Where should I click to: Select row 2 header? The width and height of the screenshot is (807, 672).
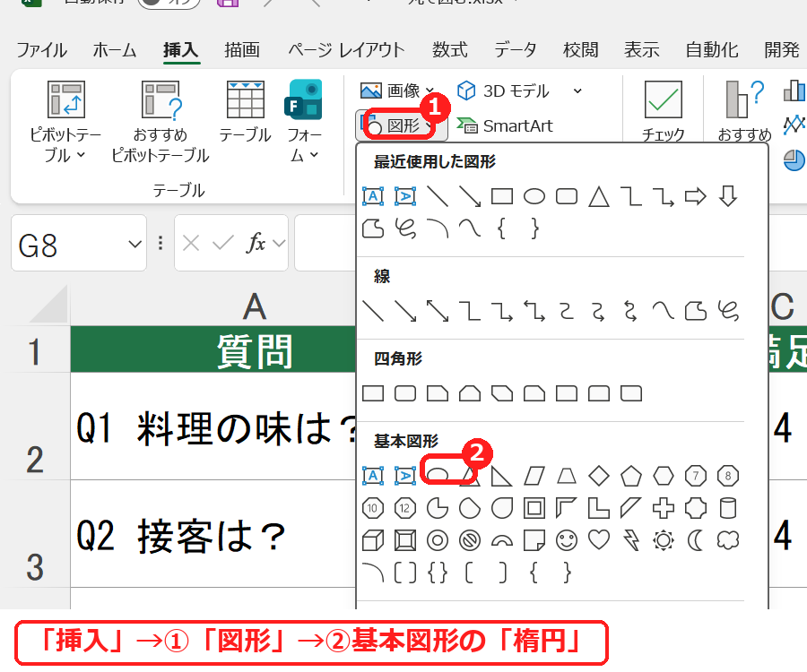tap(35, 426)
